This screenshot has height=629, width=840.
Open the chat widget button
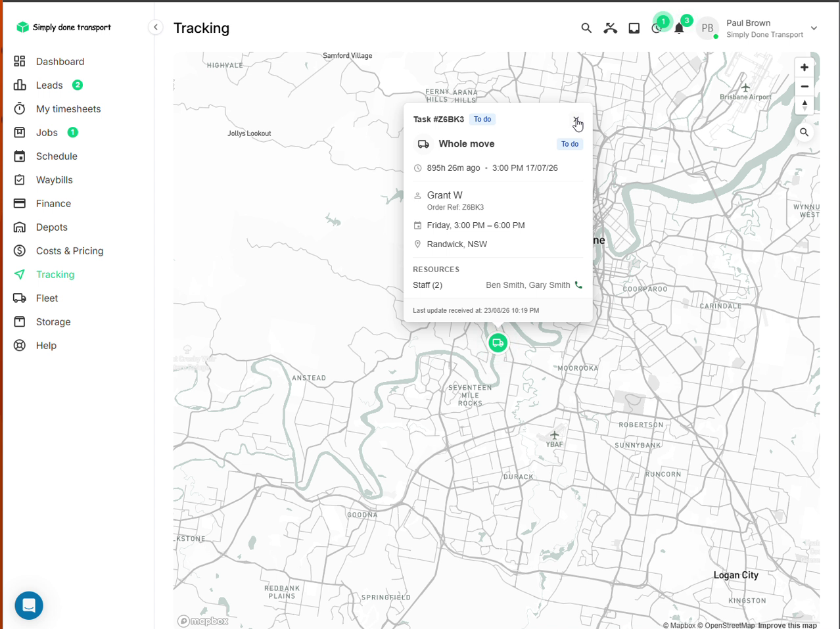[x=29, y=605]
